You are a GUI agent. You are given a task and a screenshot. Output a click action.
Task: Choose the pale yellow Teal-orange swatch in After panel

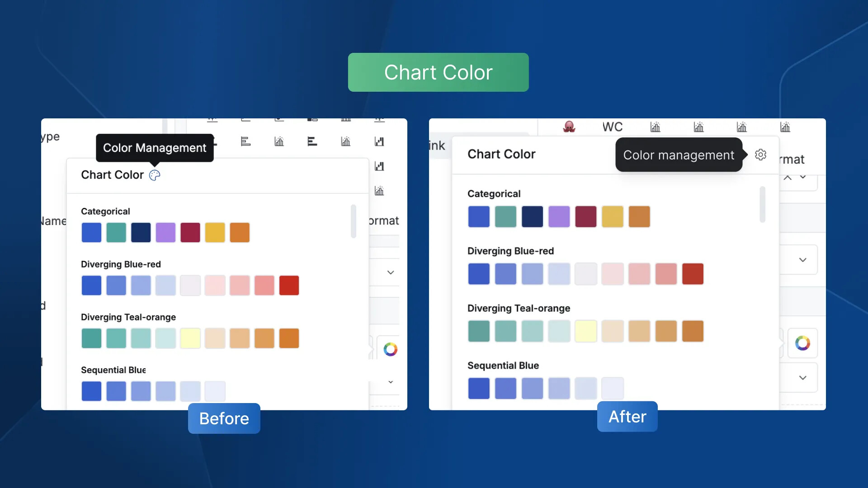(x=586, y=331)
